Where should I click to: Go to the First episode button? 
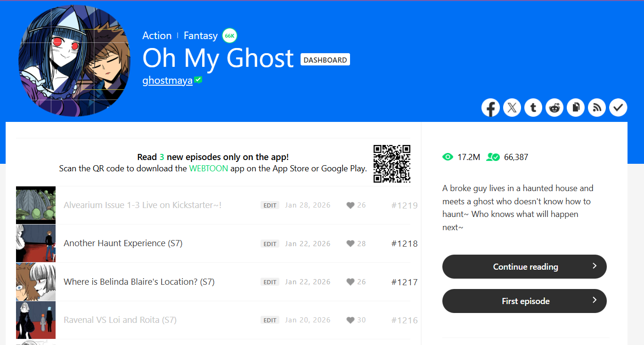[x=524, y=301]
